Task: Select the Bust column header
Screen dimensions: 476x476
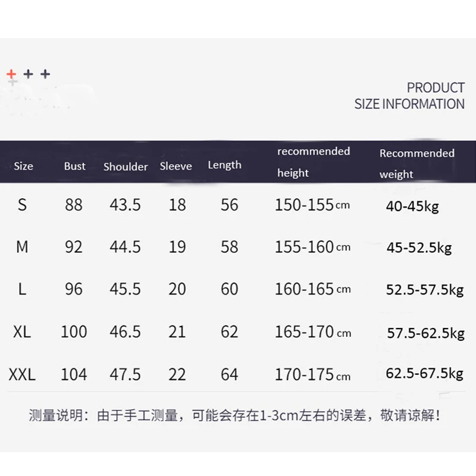Action: point(75,166)
